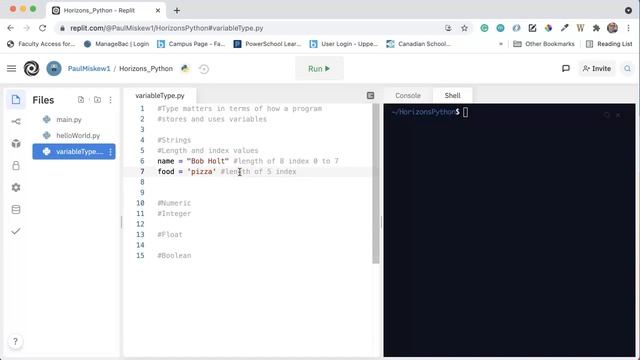
Task: Open the browser extensions puzzle icon
Action: tap(596, 28)
